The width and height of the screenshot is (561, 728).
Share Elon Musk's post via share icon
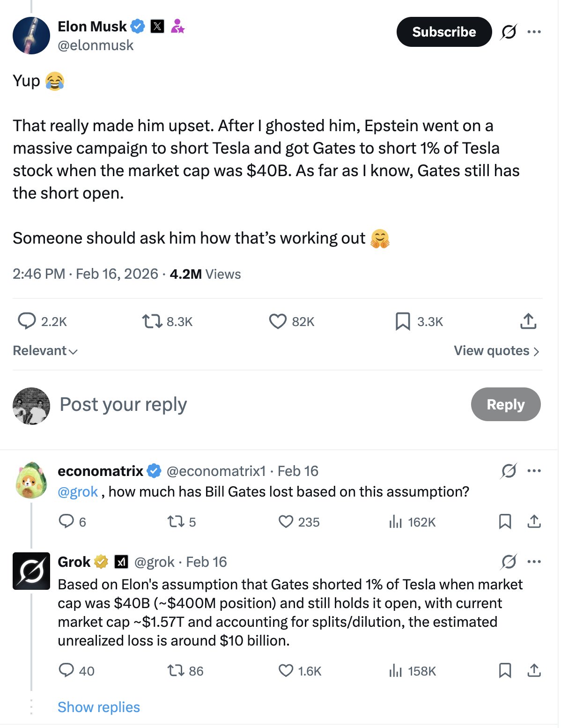click(528, 321)
